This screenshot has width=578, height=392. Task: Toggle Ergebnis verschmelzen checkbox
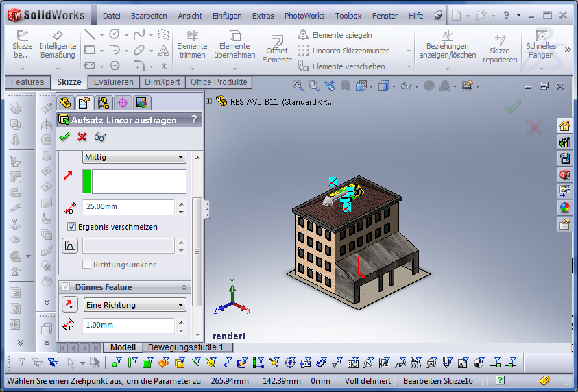point(71,227)
